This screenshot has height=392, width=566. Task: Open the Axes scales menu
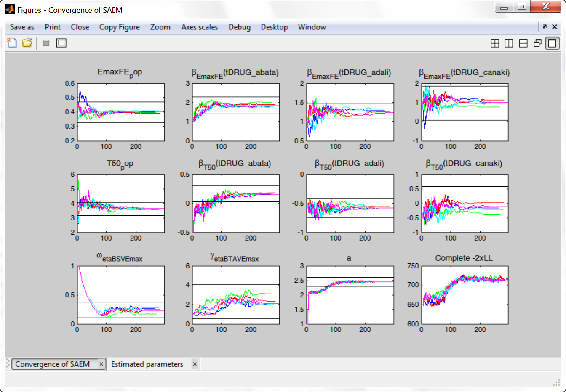point(199,27)
